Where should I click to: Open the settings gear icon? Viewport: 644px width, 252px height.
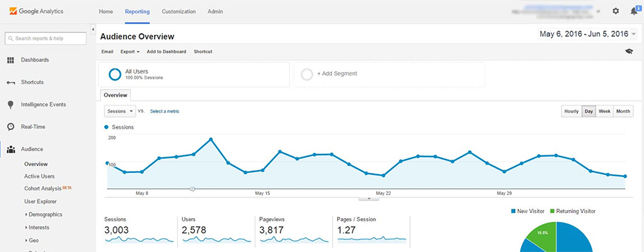point(616,11)
